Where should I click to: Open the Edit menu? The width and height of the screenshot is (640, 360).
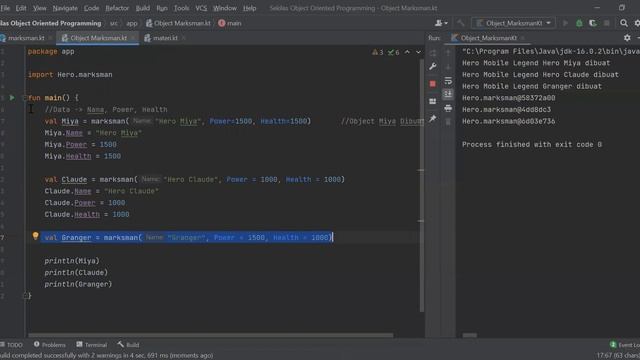pyautogui.click(x=21, y=8)
